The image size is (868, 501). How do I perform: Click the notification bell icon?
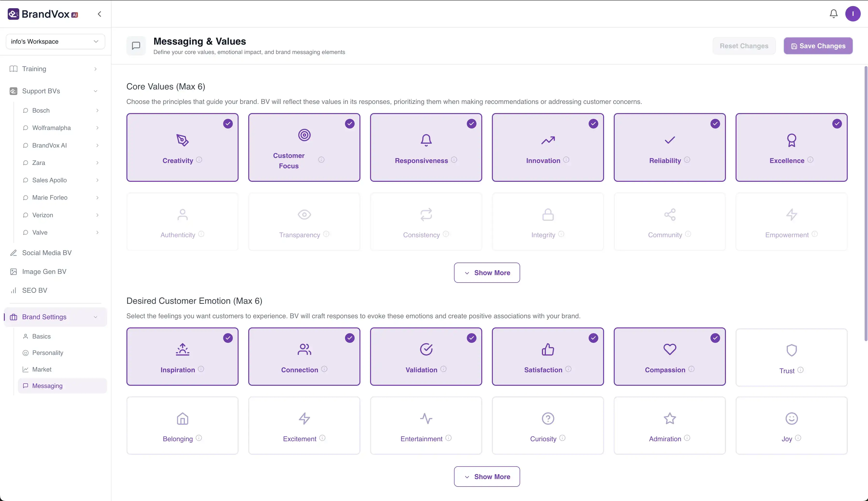tap(833, 14)
